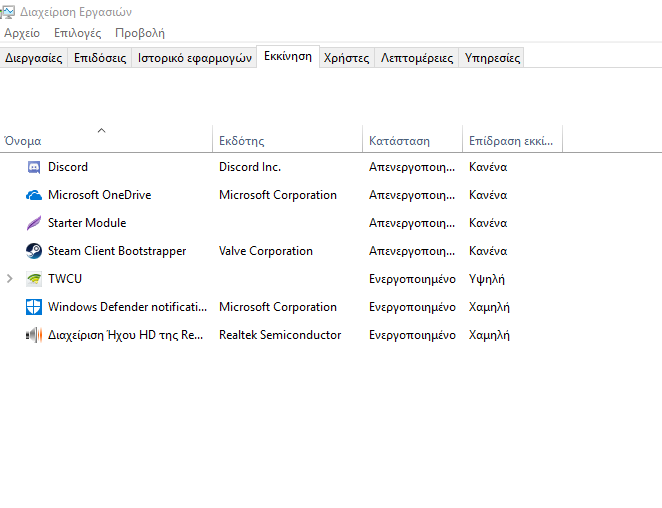The image size is (662, 508).
Task: Sort by the Όνομα column header
Action: point(106,139)
